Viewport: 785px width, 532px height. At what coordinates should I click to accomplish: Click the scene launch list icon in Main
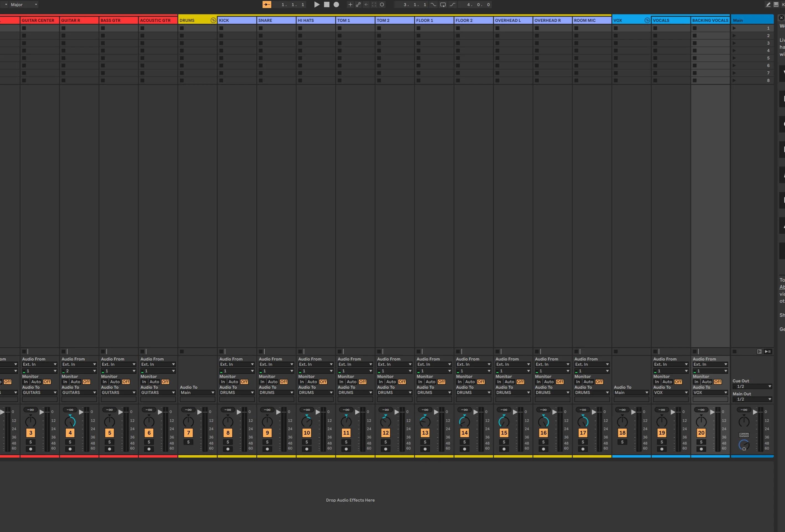[768, 351]
